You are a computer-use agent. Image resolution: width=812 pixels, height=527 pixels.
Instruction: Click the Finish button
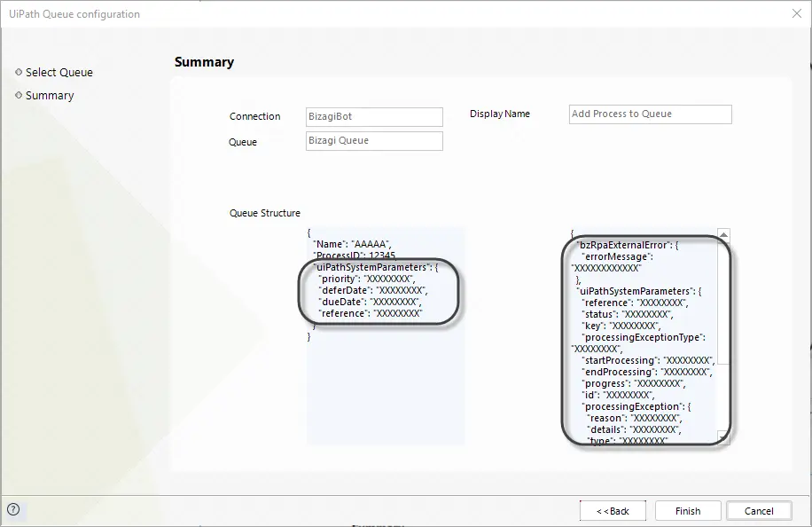(688, 511)
